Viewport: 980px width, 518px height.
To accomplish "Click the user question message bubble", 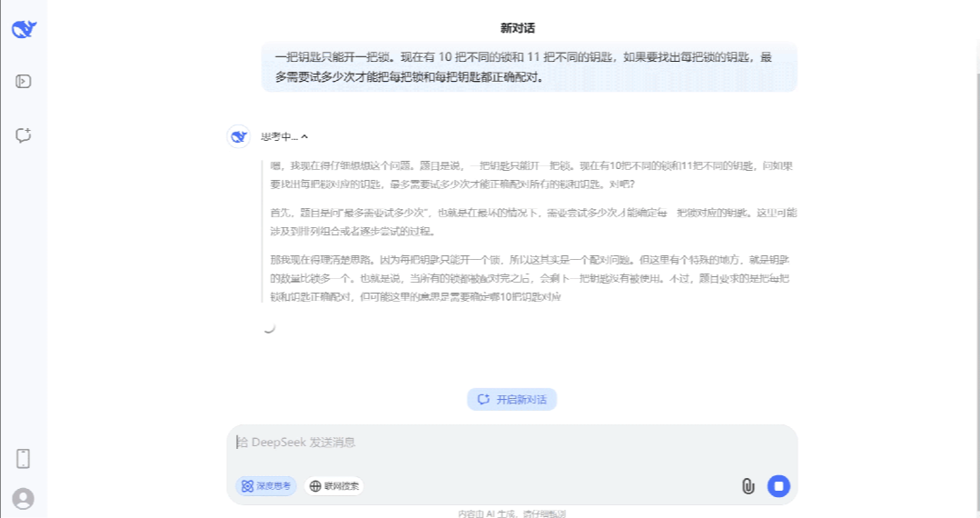I will [530, 67].
